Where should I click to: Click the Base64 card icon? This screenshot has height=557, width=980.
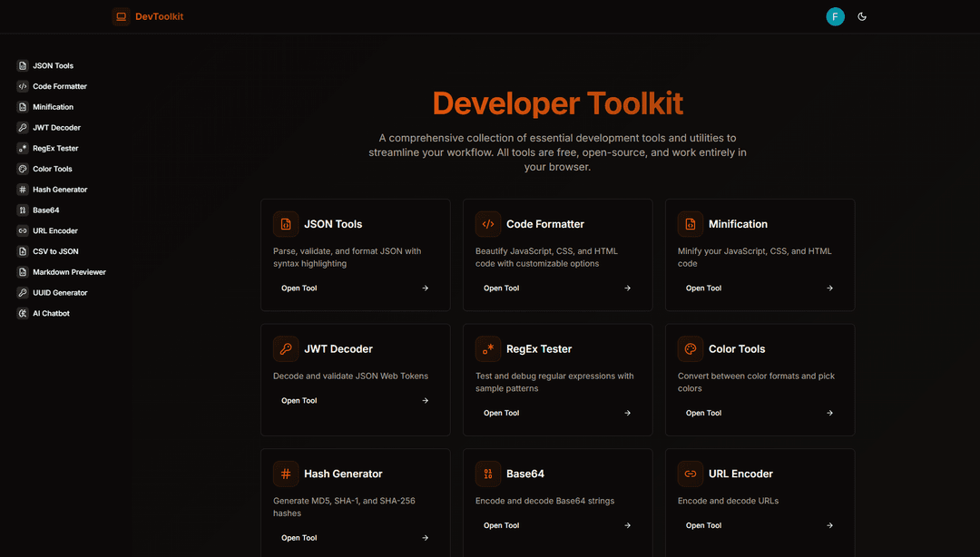[488, 474]
